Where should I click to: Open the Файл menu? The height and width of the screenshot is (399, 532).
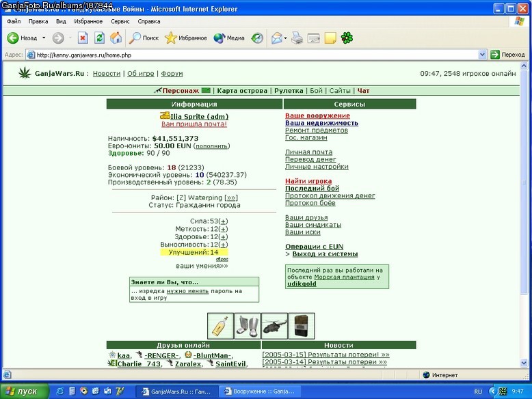tap(14, 21)
